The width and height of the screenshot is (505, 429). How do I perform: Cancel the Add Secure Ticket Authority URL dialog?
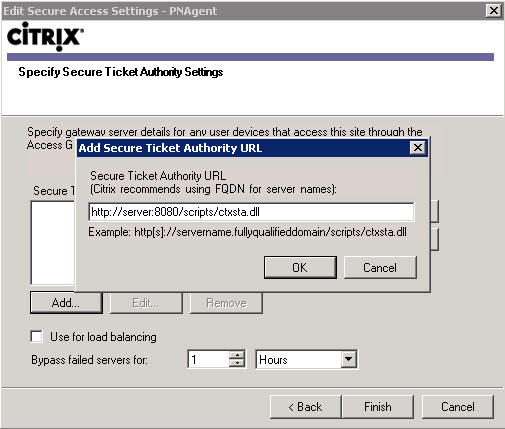pos(380,267)
